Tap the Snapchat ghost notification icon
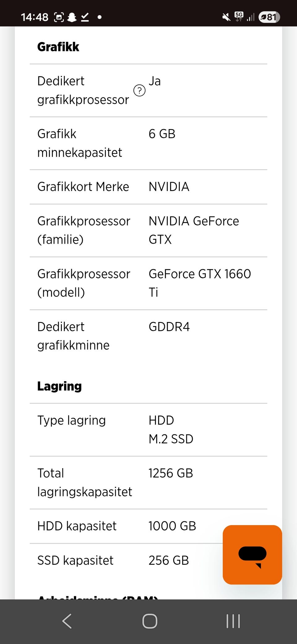Image resolution: width=297 pixels, height=644 pixels. click(x=72, y=17)
